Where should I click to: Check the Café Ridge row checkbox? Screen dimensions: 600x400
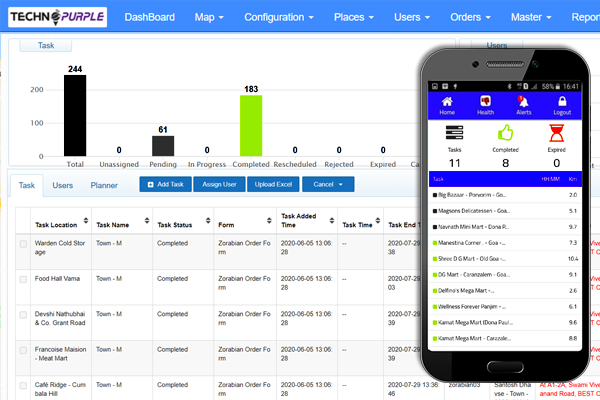tap(23, 385)
